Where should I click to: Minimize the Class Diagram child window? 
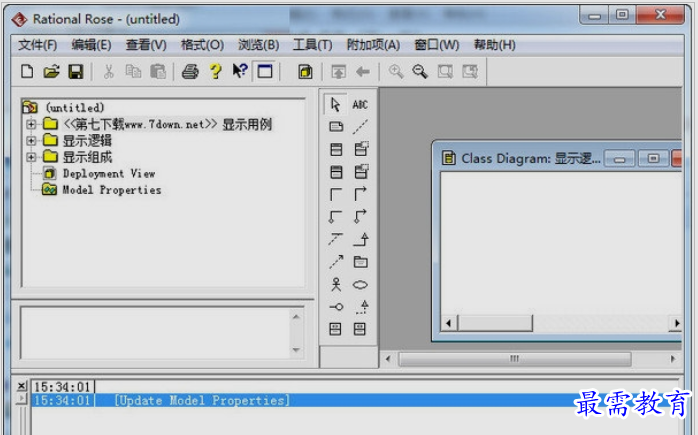click(619, 159)
